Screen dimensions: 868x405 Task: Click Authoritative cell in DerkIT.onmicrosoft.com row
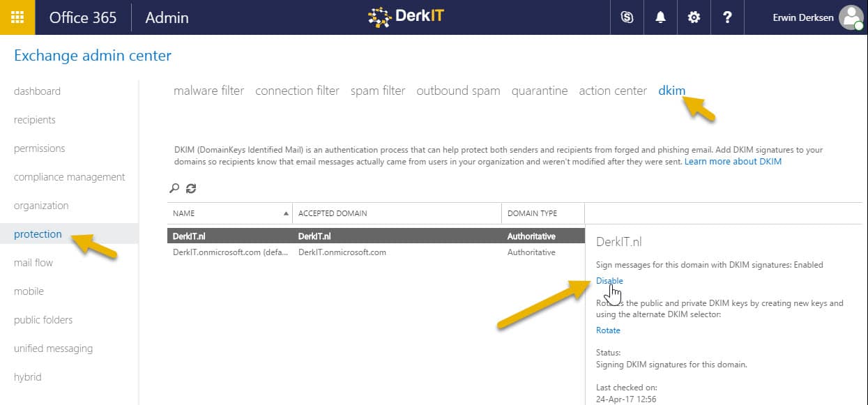point(531,252)
